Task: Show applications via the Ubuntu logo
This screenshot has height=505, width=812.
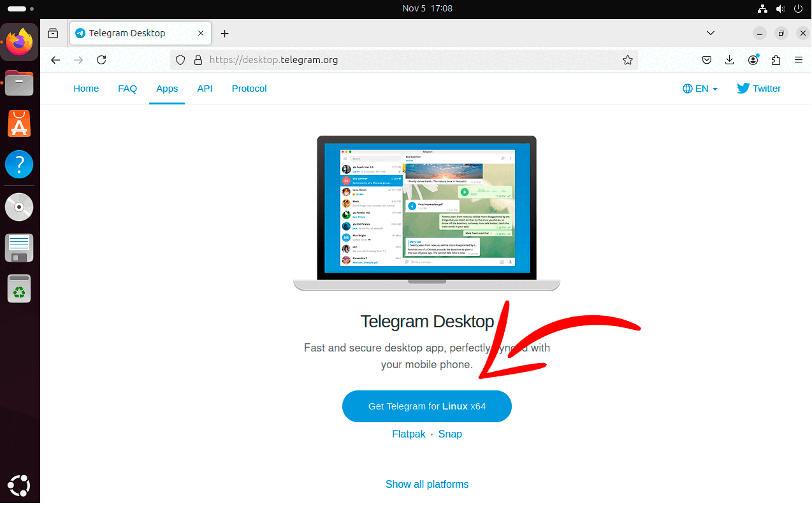Action: tap(20, 486)
